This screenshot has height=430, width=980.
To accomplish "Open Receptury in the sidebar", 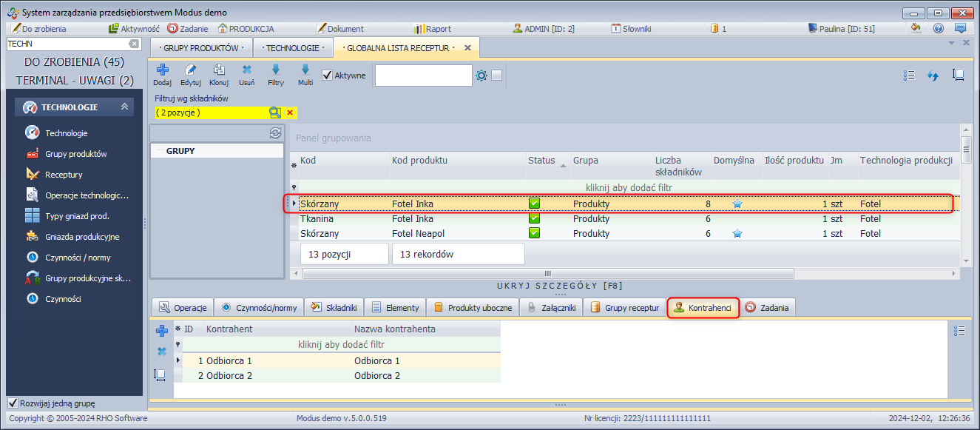I will (64, 175).
